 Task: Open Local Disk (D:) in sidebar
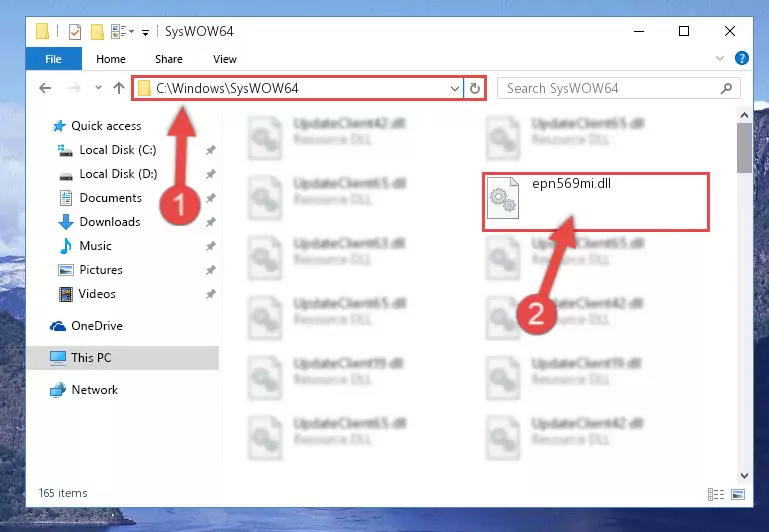click(118, 174)
